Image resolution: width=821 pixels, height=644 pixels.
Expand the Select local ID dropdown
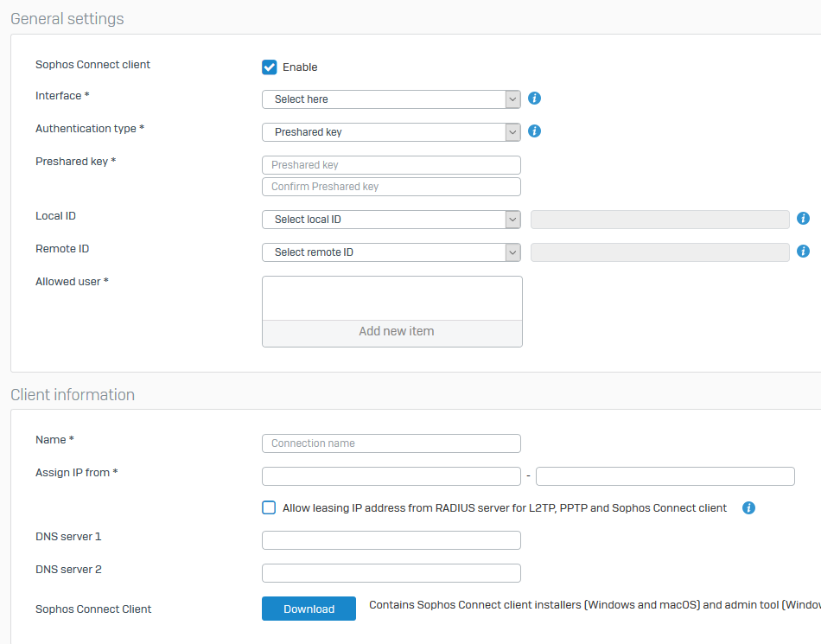tap(391, 220)
